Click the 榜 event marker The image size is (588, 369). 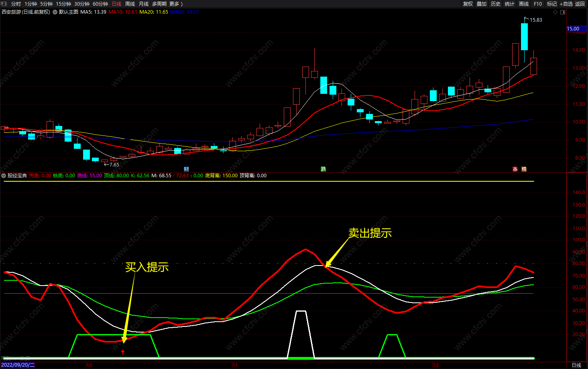click(524, 169)
